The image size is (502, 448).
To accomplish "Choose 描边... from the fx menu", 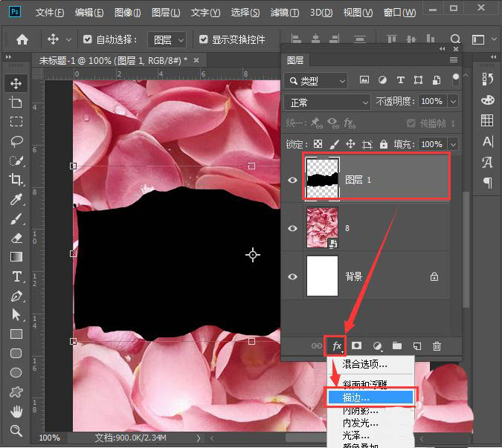I will pos(370,397).
